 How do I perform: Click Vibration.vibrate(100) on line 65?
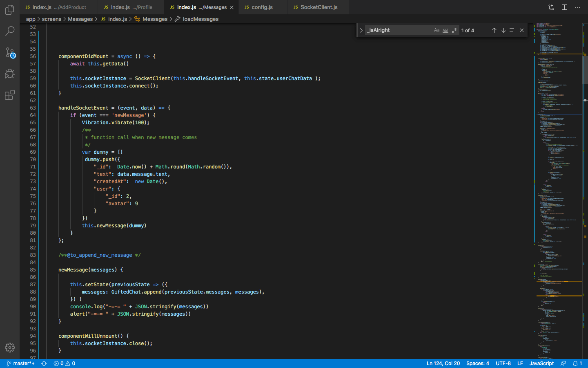pos(116,123)
